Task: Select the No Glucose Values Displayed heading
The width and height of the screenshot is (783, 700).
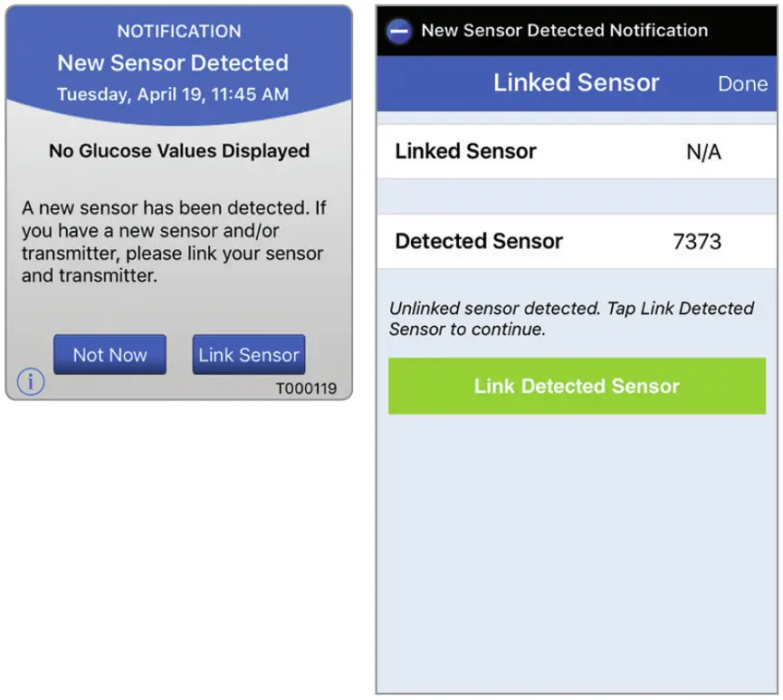Action: coord(178,150)
